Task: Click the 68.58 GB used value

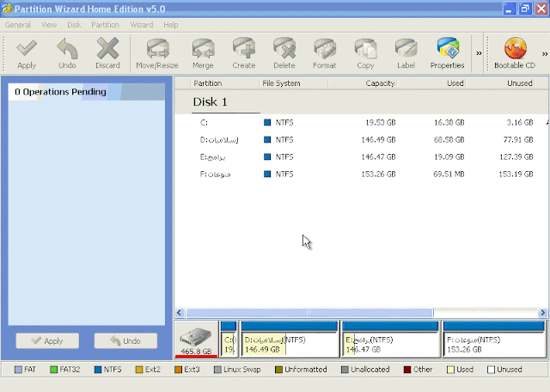Action: pos(449,139)
